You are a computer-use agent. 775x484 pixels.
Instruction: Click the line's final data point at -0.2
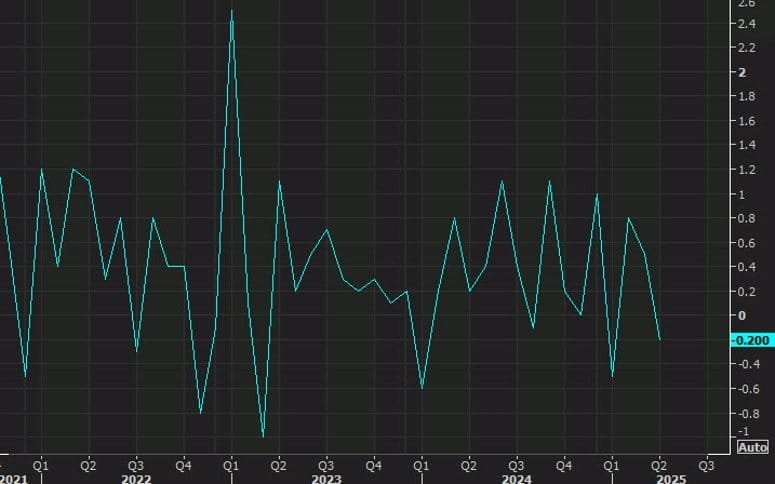click(659, 339)
